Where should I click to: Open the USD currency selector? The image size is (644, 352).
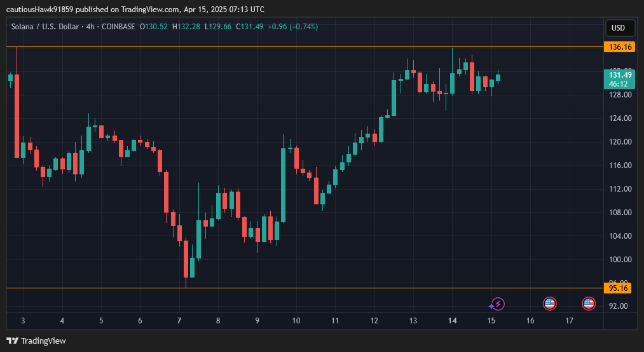(619, 28)
